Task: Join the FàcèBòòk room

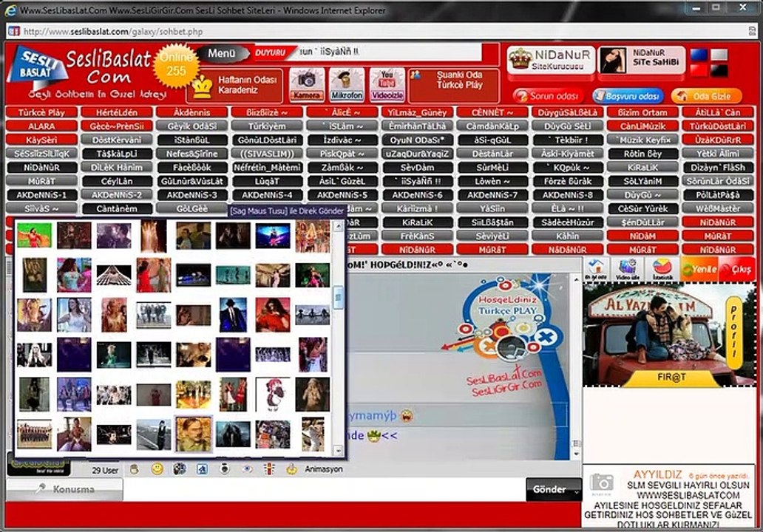Action: pyautogui.click(x=191, y=167)
